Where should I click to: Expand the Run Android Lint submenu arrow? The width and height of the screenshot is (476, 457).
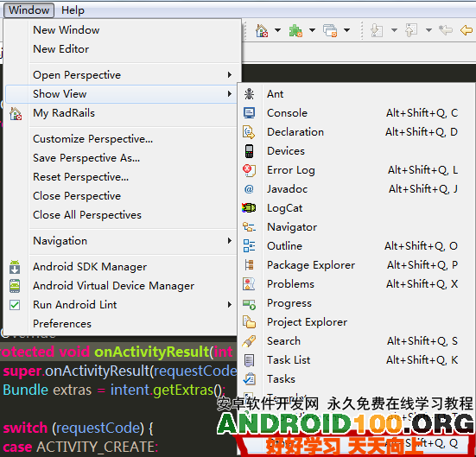230,305
